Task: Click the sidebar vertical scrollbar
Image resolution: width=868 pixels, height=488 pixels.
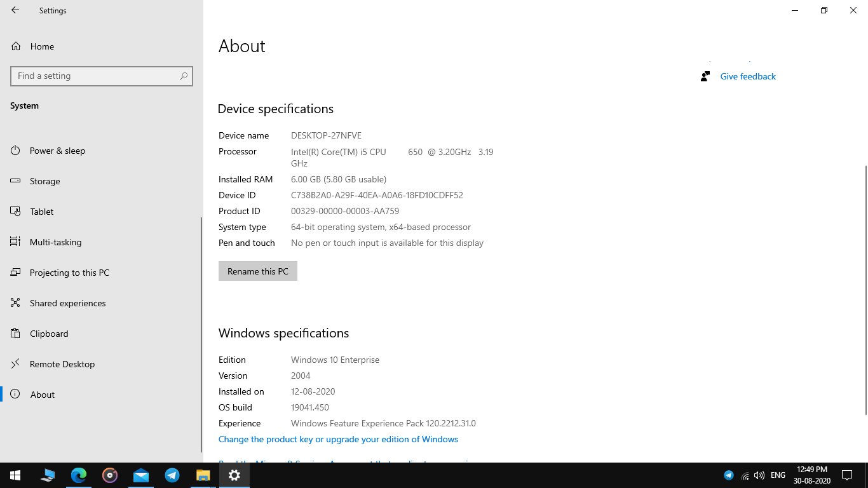Action: point(201,335)
